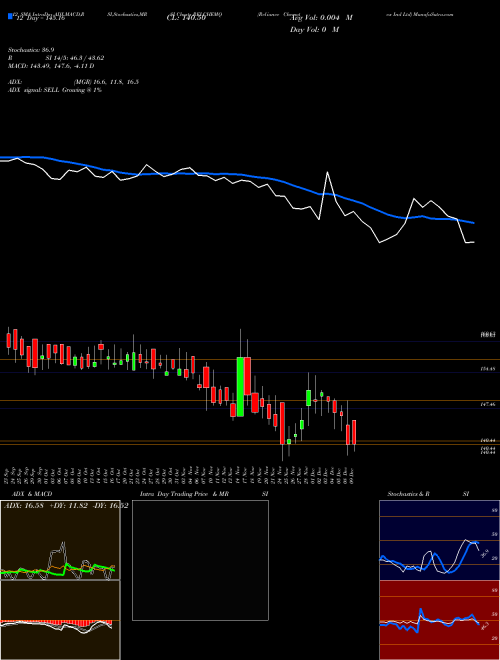The width and height of the screenshot is (500, 660).
Task: Click the 'Stochastics & R SI' panel title
Action: click(428, 494)
